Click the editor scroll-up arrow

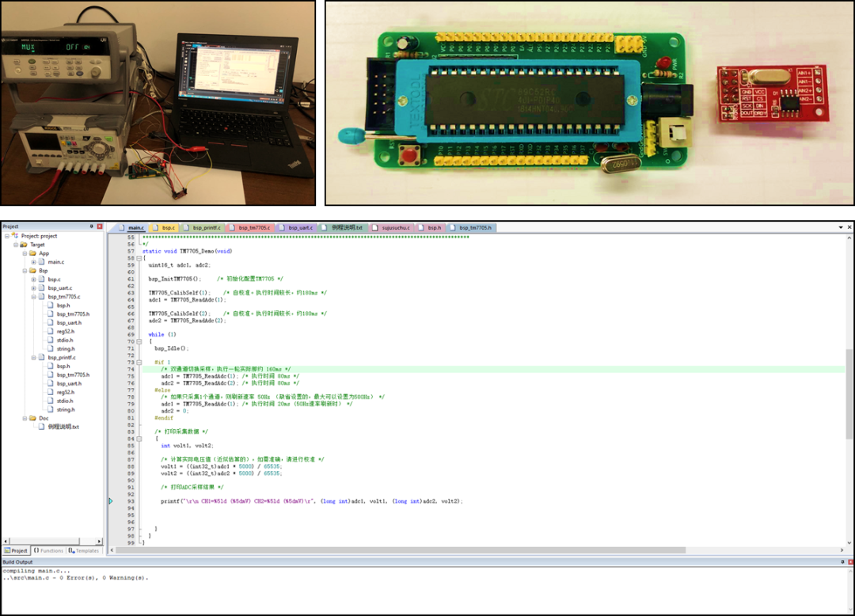click(x=849, y=238)
